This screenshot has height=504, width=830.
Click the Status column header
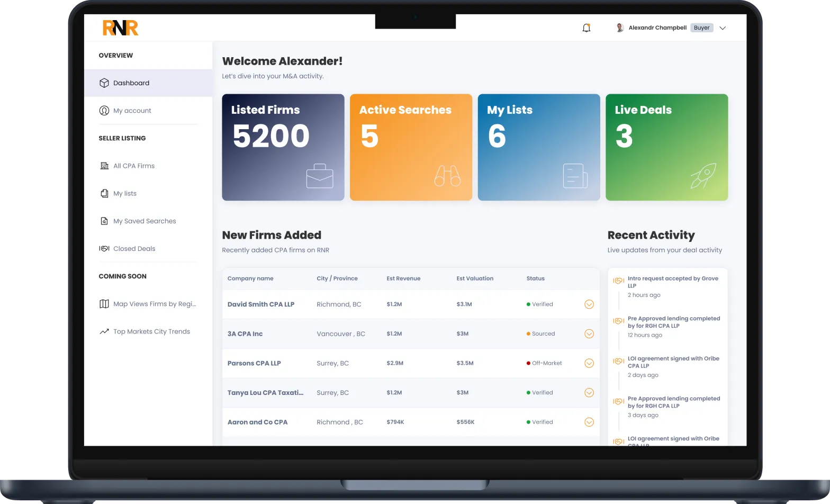(x=535, y=278)
